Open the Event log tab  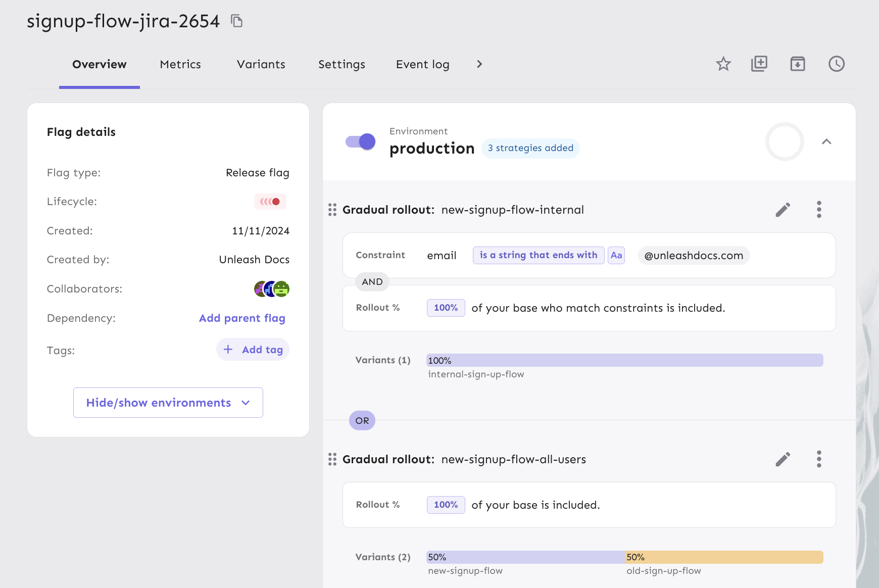point(422,64)
